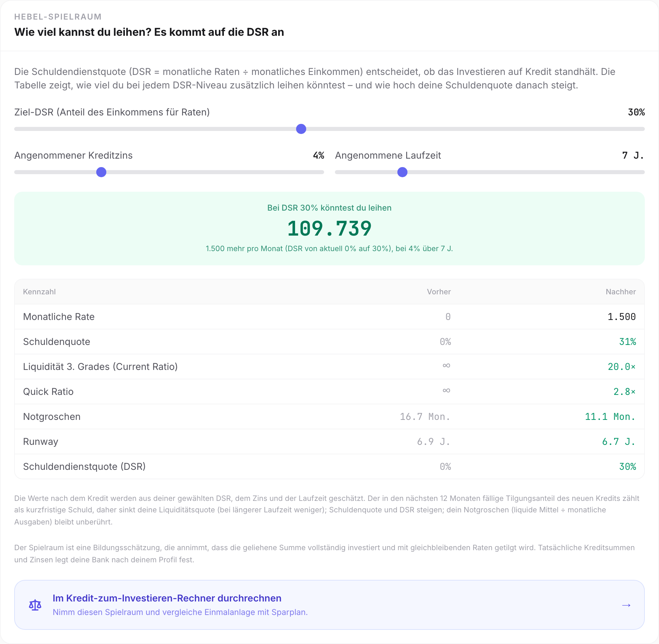Click the Quick Ratio row label

(48, 392)
